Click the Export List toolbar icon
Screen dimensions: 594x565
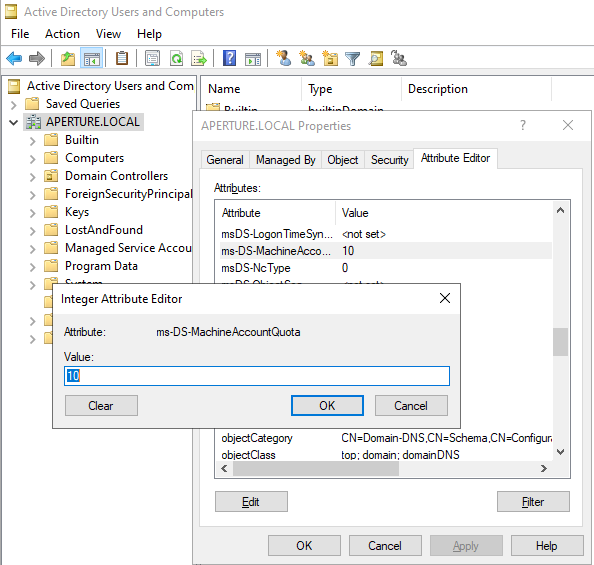coord(199,59)
